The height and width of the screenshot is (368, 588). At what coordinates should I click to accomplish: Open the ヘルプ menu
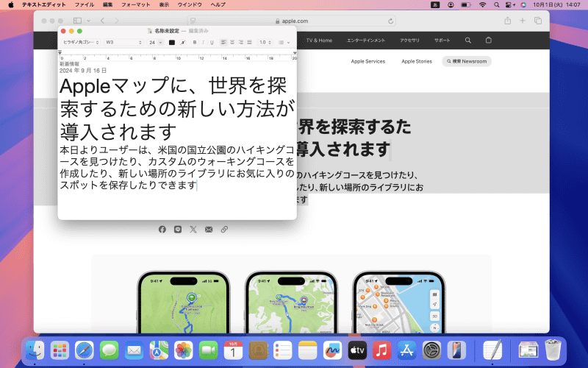tap(218, 4)
